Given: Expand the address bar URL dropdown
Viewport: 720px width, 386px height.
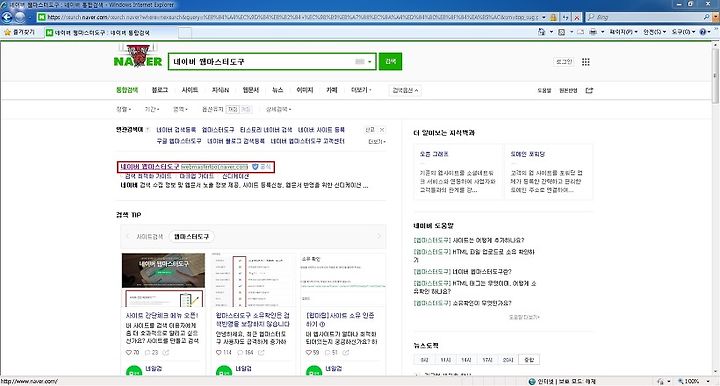Looking at the screenshot, I should click(544, 17).
